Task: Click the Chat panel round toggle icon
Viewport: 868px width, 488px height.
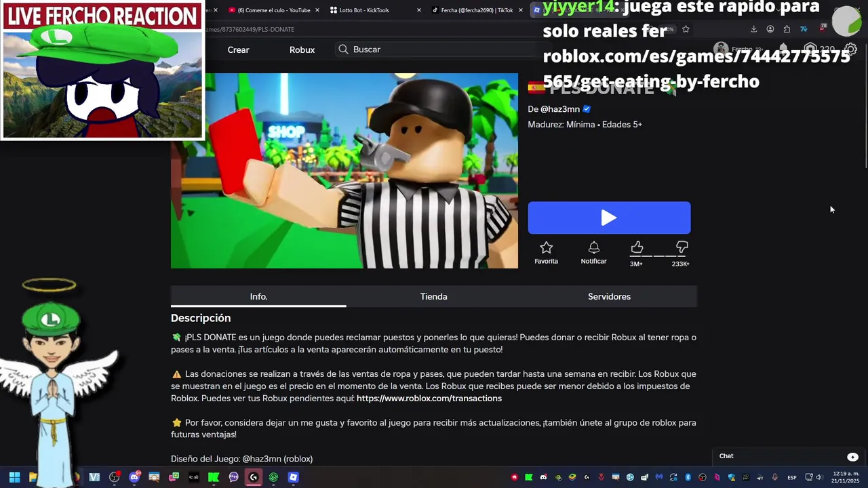Action: [852, 457]
